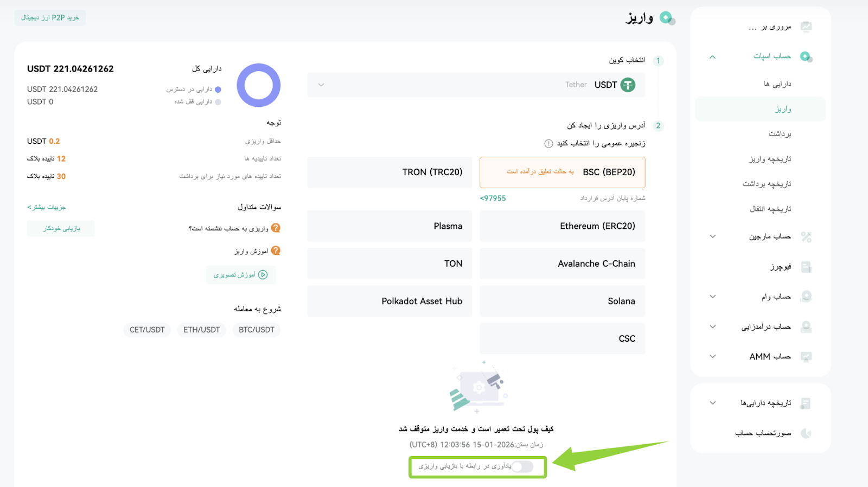Screen dimensions: 868x487
Task: Click the info icon beside public chain label
Action: point(548,144)
